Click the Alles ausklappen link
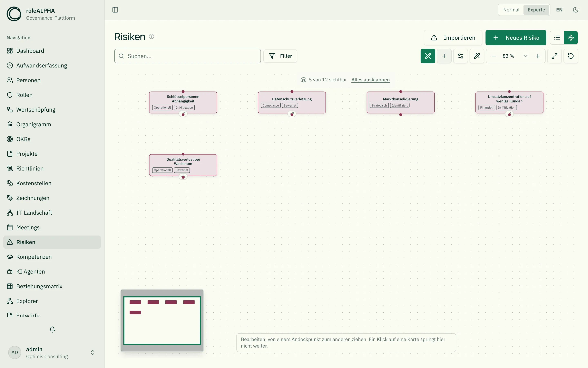The width and height of the screenshot is (588, 368). (x=370, y=80)
